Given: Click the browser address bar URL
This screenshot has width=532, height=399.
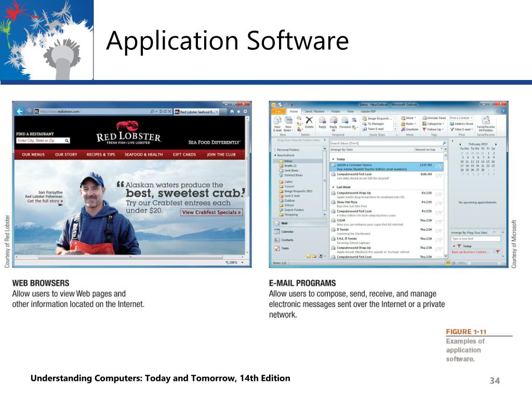Looking at the screenshot, I should point(60,112).
